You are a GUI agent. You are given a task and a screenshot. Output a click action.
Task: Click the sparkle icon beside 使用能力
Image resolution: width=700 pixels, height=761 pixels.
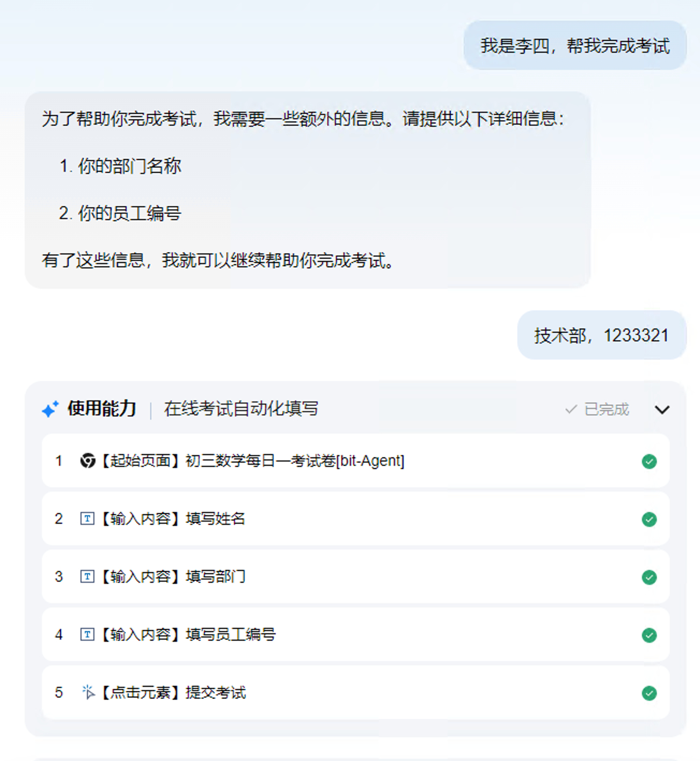(50, 409)
